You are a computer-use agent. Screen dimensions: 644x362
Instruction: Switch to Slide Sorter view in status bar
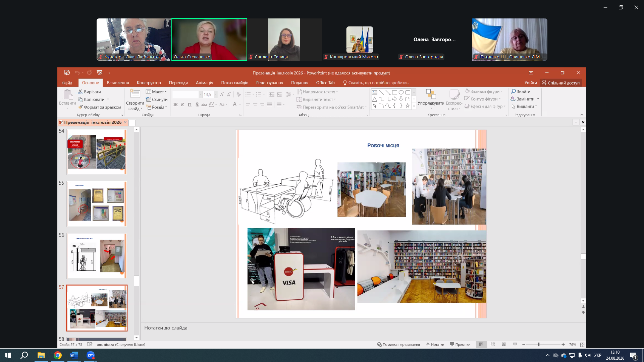click(493, 345)
